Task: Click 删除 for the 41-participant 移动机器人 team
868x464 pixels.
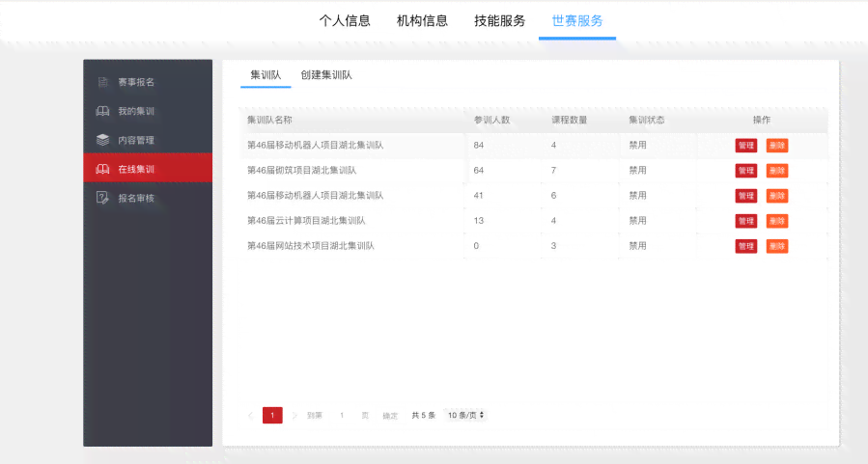Action: click(x=776, y=196)
